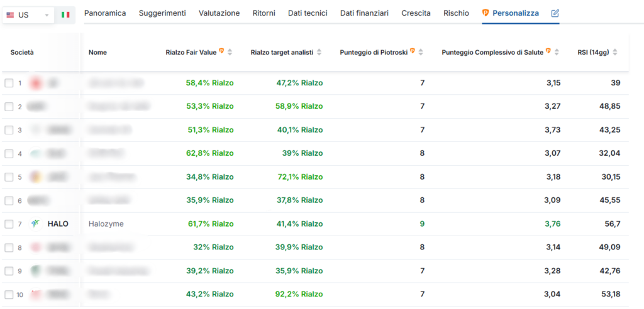This screenshot has width=644, height=309.
Task: Click the Nome column header
Action: 97,52
